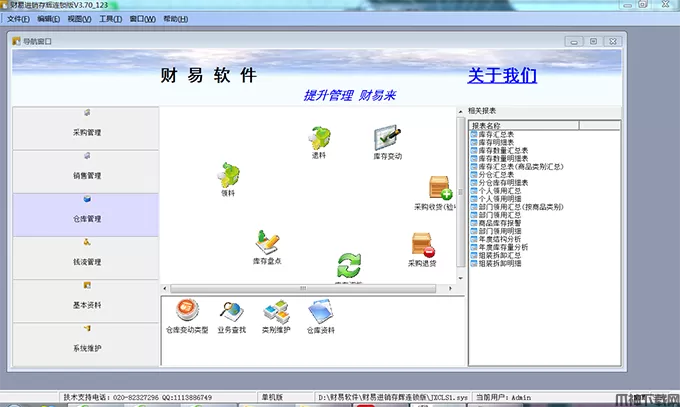
Task: Open 仓库变动类型 warehouse change type
Action: tap(187, 316)
